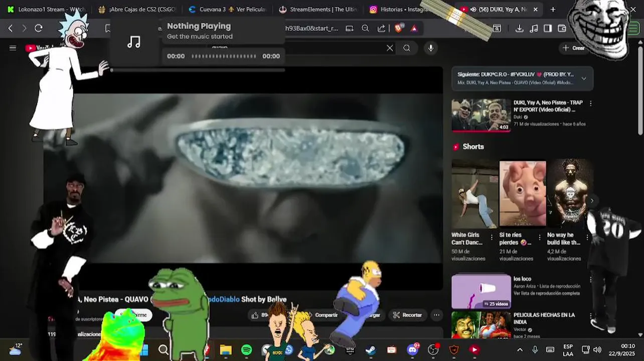Image resolution: width=644 pixels, height=361 pixels.
Task: Open the Duki channel name link
Action: [518, 117]
